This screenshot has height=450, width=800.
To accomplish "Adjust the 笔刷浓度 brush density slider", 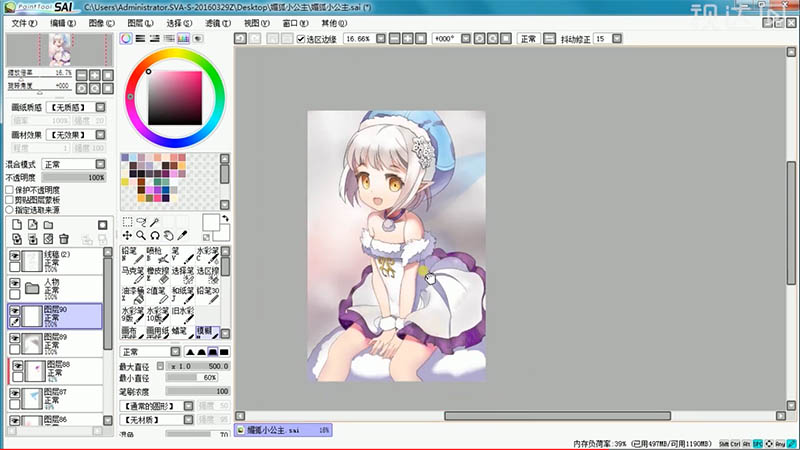I will 198,391.
